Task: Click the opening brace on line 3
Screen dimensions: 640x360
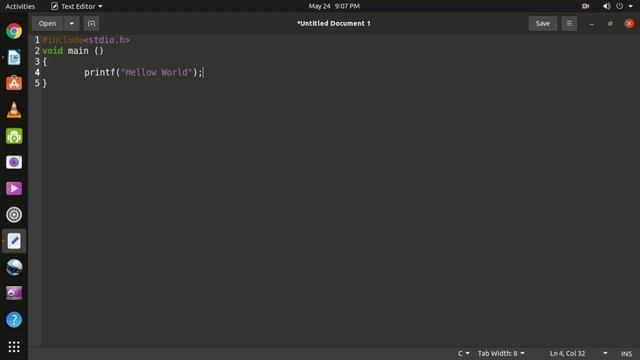Action: coord(45,62)
